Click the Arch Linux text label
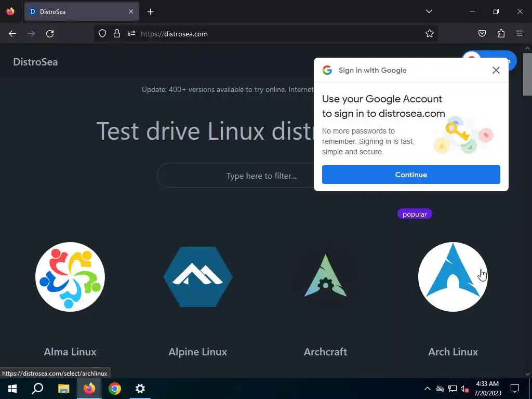Screen dimensions: 532x399 tap(453, 352)
